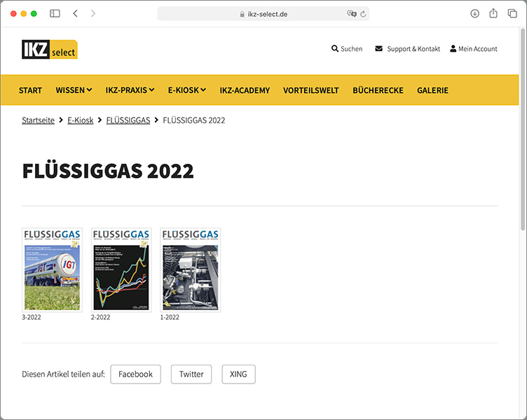Click the Support & Kontakt envelope icon

(379, 49)
